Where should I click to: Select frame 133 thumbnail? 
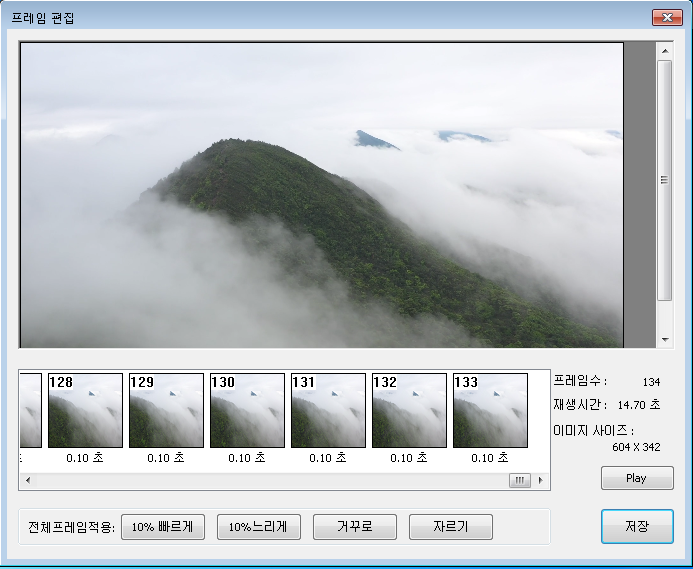(490, 410)
